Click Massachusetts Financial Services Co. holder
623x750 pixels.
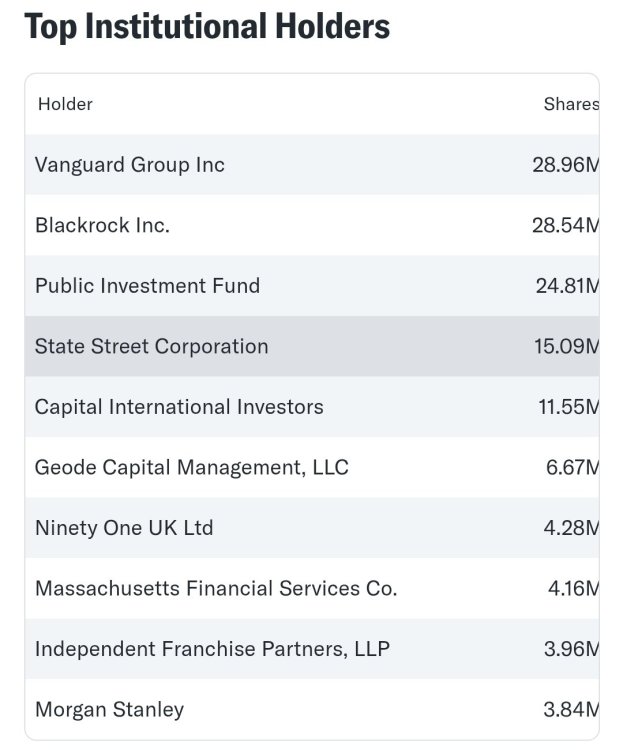click(216, 589)
